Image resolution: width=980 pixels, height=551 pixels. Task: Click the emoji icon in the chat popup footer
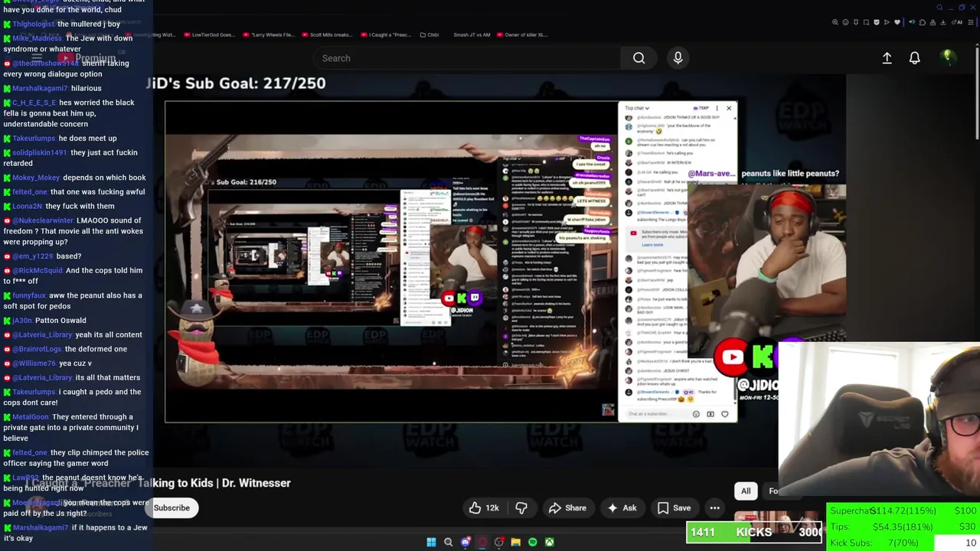coord(696,414)
